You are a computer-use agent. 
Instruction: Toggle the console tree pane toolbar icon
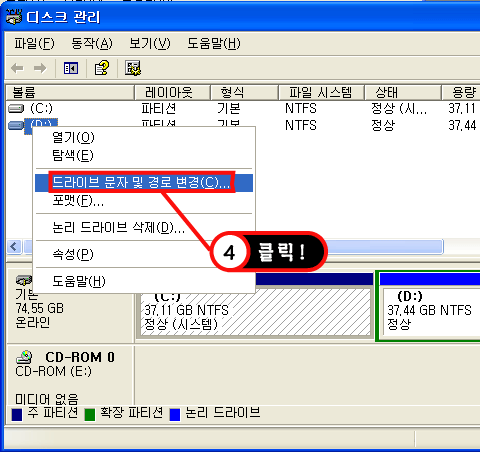[71, 68]
